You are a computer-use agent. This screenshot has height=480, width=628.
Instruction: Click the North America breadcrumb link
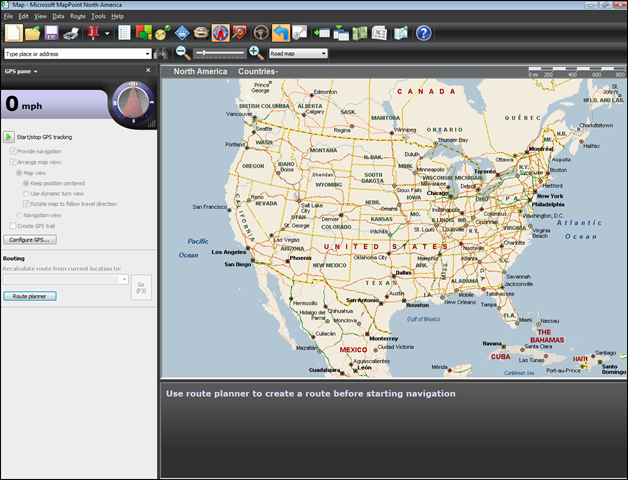200,71
